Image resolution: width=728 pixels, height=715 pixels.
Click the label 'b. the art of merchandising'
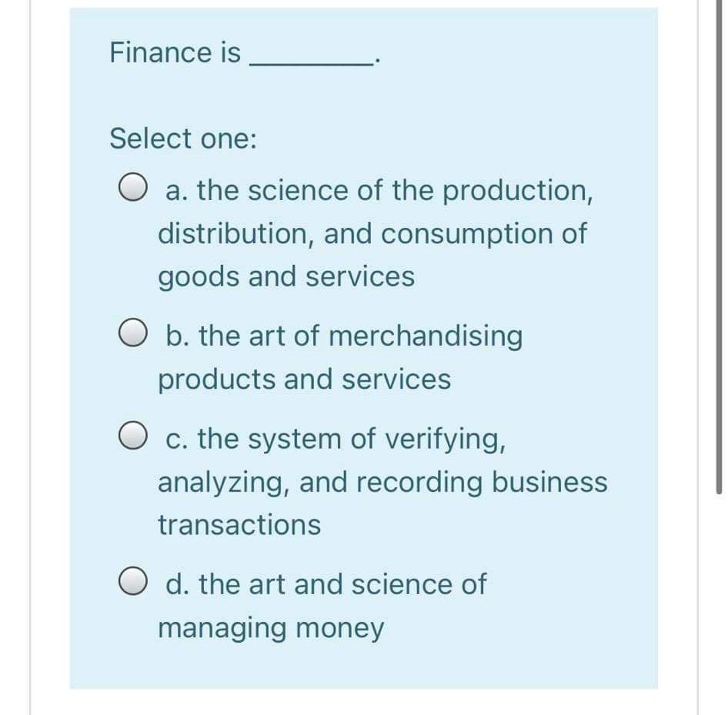click(344, 336)
